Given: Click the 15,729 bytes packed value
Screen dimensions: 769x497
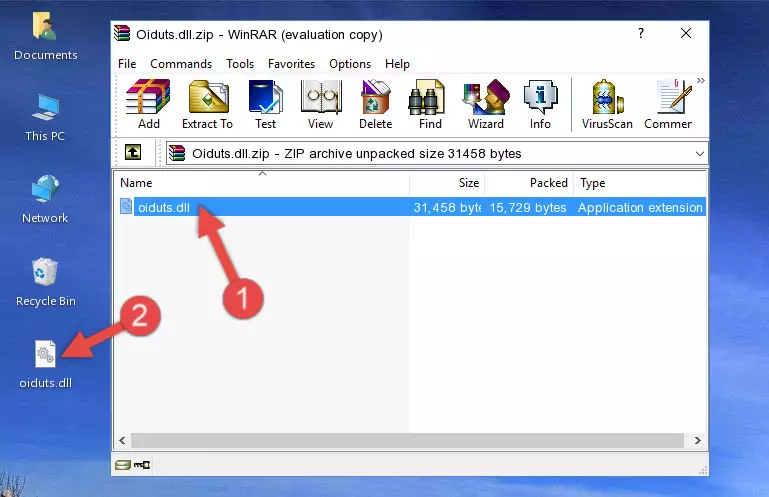Looking at the screenshot, I should 528,208.
